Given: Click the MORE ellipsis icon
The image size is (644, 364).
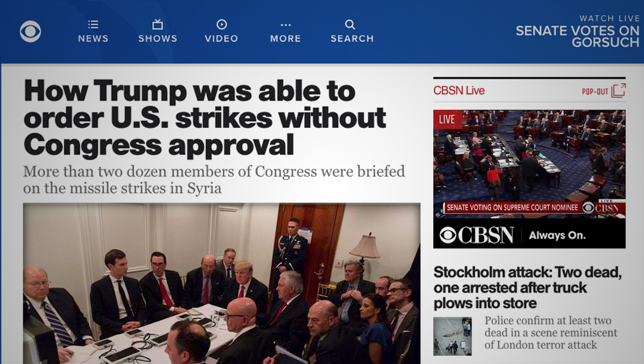Looking at the screenshot, I should [x=285, y=25].
